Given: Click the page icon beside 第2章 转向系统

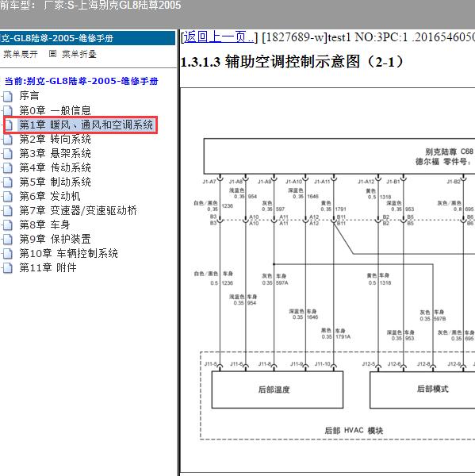Looking at the screenshot, I should coord(8,140).
